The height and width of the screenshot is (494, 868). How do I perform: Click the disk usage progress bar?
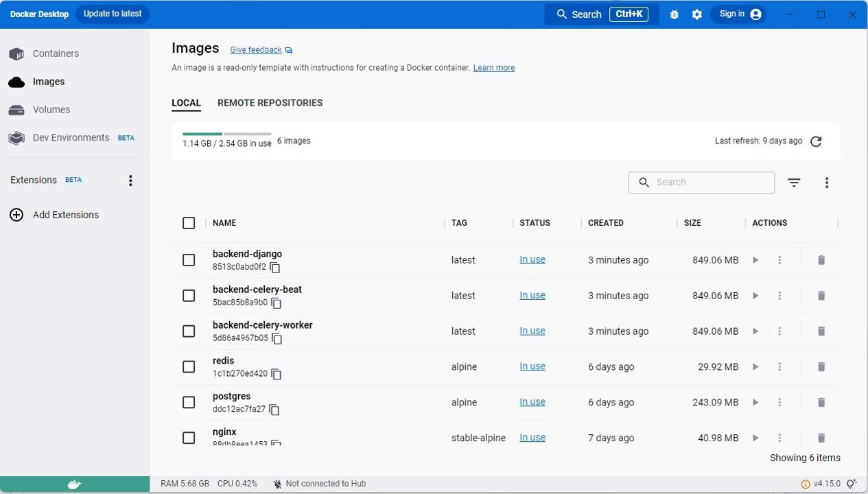[x=227, y=134]
